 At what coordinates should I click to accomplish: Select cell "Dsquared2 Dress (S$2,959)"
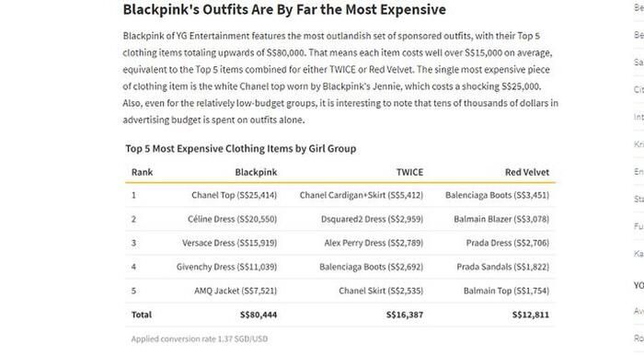(372, 219)
